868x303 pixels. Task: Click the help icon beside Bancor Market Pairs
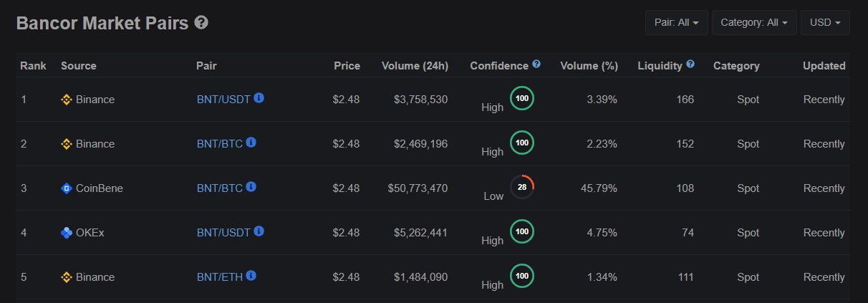tap(201, 23)
